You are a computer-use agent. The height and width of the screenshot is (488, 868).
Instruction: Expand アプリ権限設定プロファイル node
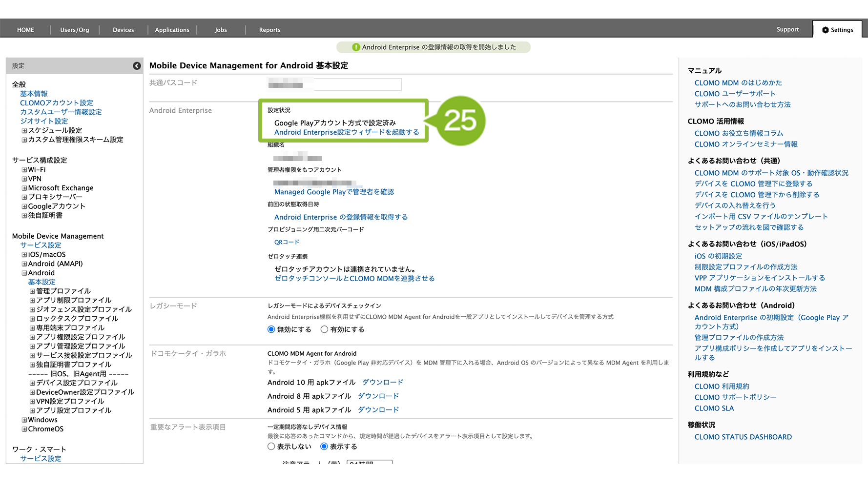click(x=33, y=337)
